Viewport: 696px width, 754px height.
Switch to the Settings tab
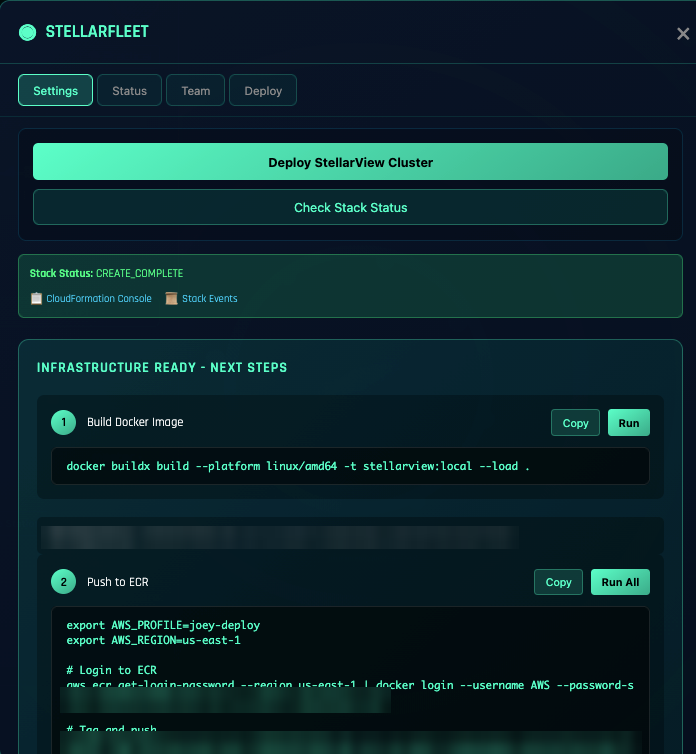[x=55, y=90]
